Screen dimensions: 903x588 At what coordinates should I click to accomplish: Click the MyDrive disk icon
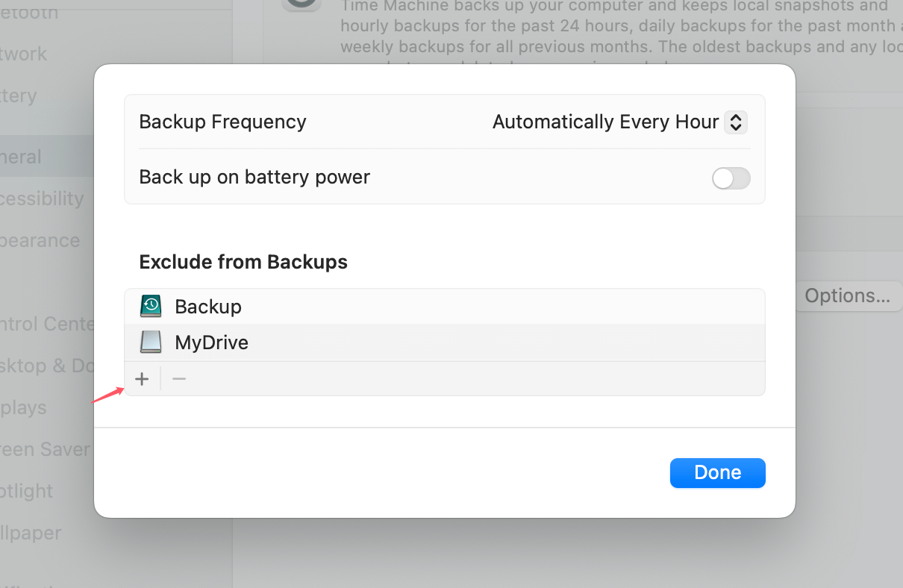click(x=151, y=342)
